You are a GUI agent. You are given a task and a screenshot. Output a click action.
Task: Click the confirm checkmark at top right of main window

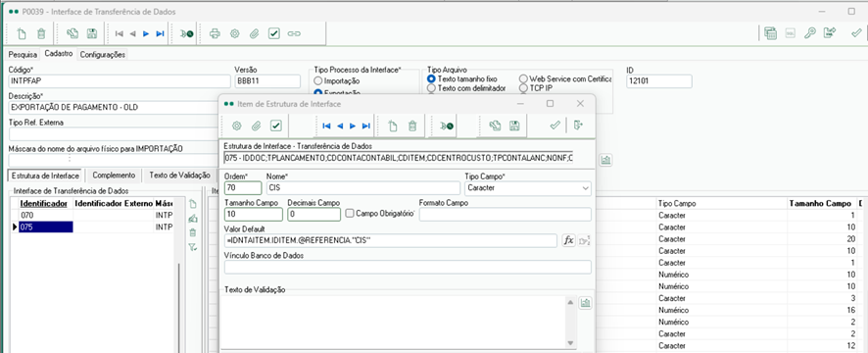pyautogui.click(x=856, y=33)
